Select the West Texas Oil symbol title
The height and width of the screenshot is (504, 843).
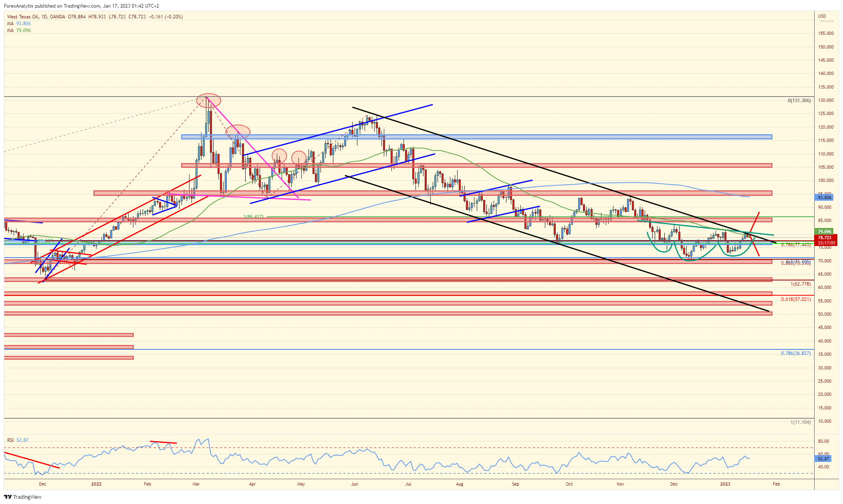point(23,17)
